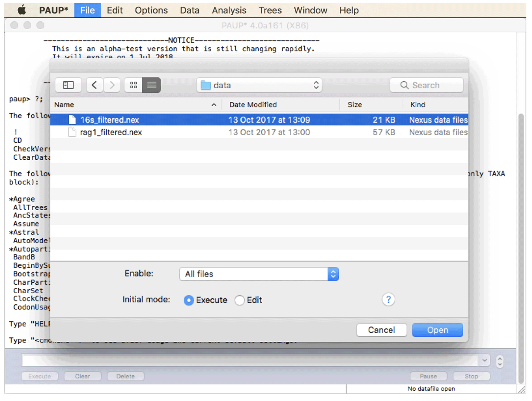Open the Enable All files dropdown
Viewport: 532px width, 401px height.
(x=259, y=274)
